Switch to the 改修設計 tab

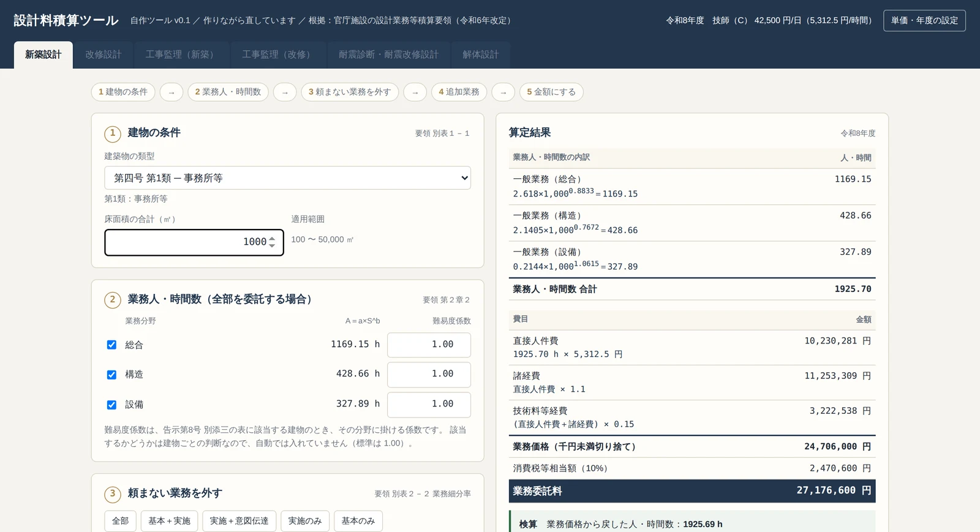point(104,54)
